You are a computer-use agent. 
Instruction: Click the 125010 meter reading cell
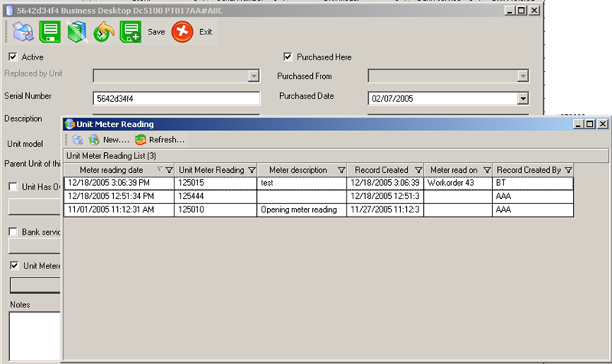(x=216, y=210)
